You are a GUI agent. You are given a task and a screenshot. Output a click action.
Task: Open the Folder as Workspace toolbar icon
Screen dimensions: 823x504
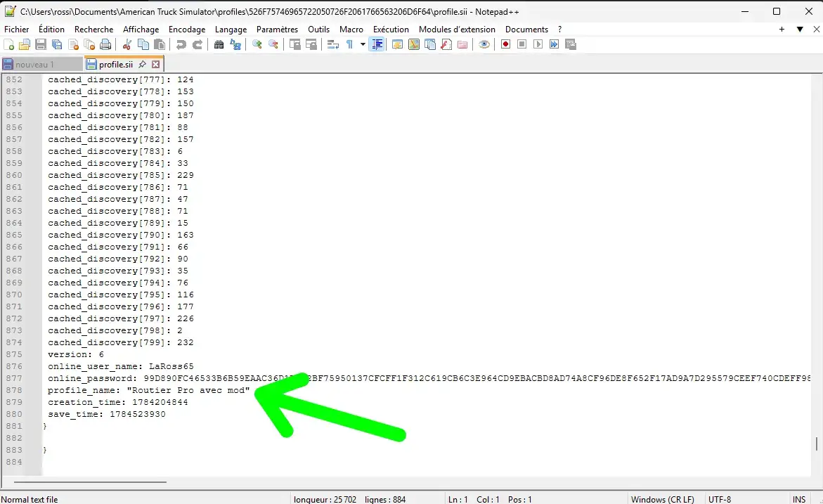coord(462,44)
